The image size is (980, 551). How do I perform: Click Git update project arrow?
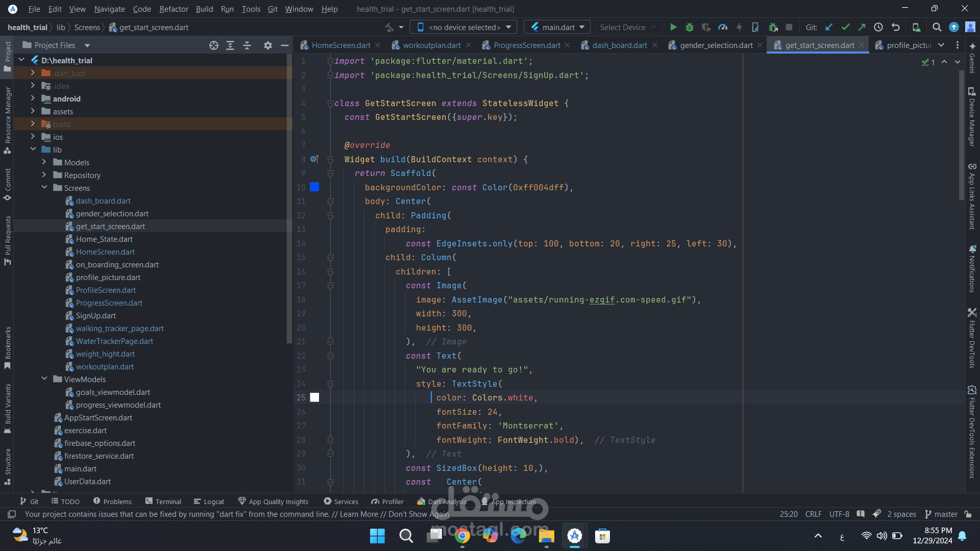click(x=829, y=28)
